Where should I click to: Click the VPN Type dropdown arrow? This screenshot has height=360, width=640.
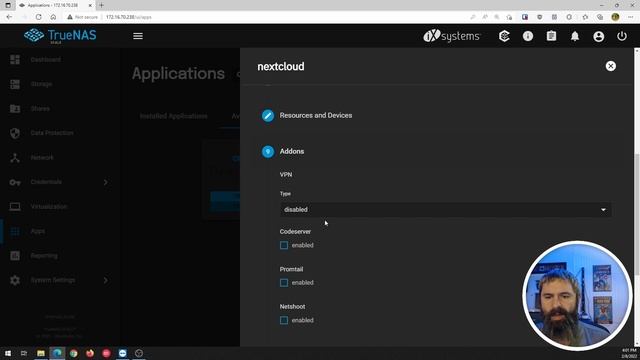[603, 210]
